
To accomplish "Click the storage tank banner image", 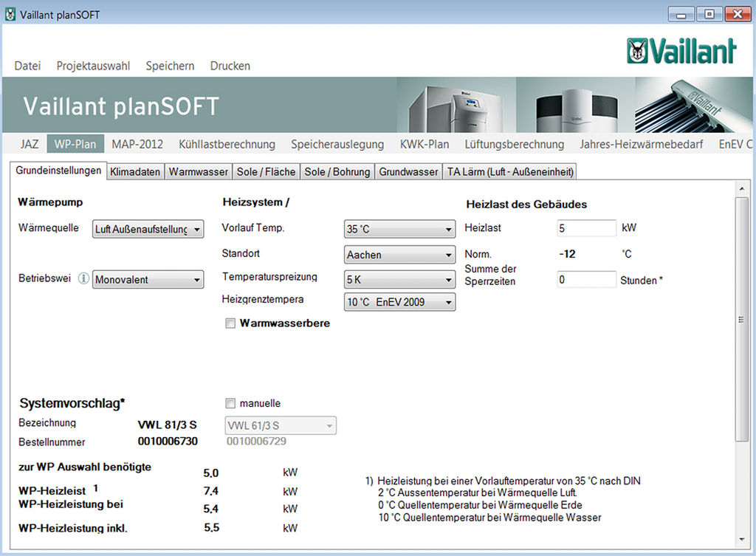I will pos(574,105).
